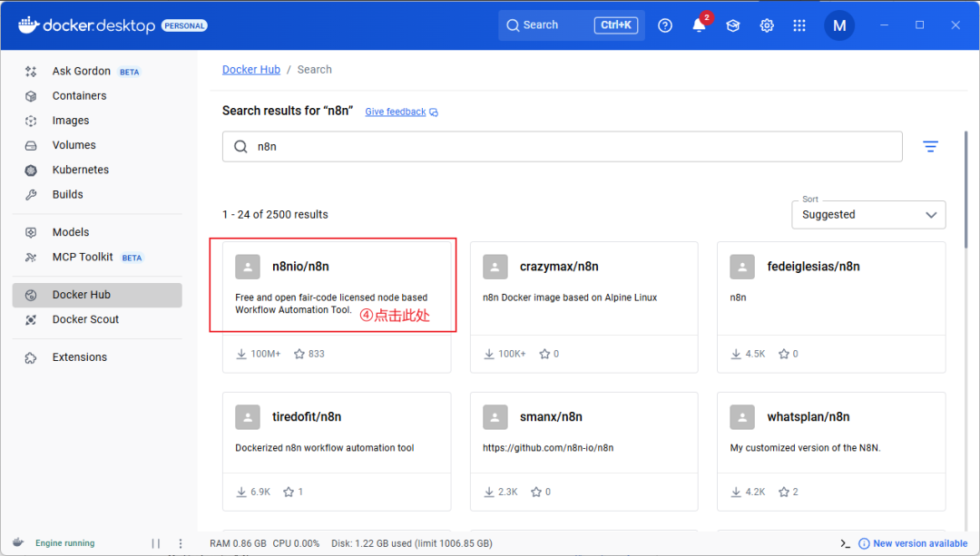The width and height of the screenshot is (980, 556).
Task: Open the n8nio/n8n result card
Action: coord(337,307)
